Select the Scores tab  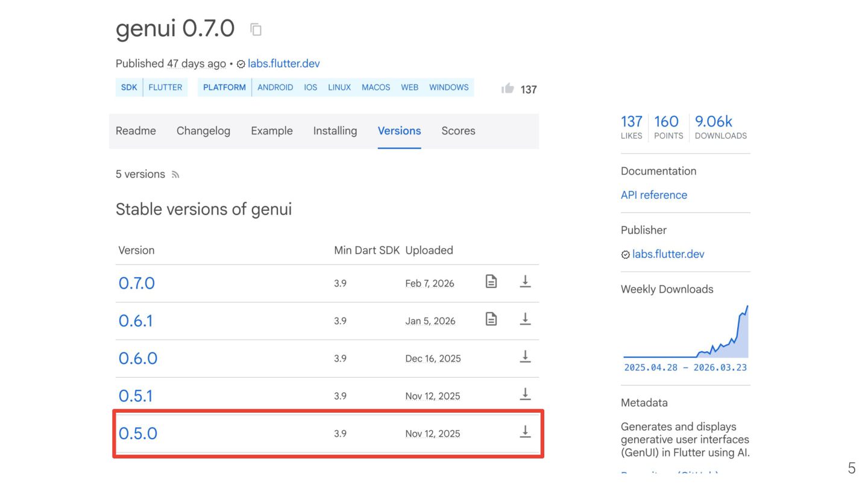458,131
